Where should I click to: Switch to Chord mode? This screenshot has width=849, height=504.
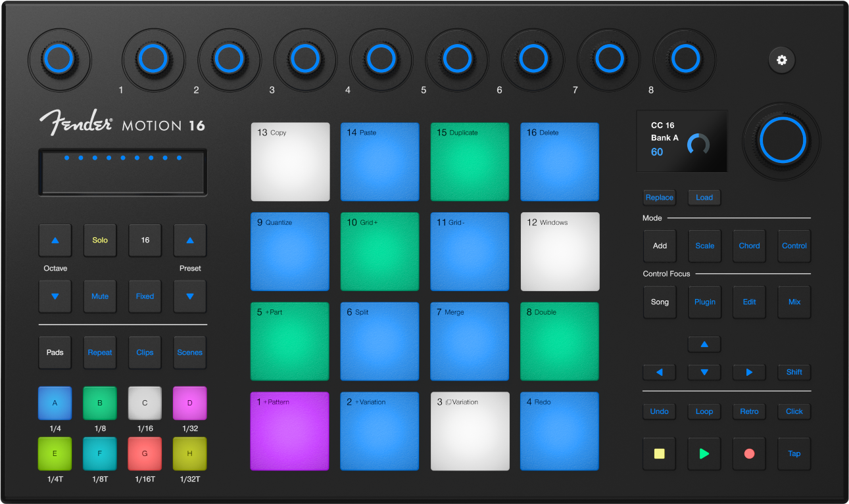pyautogui.click(x=749, y=245)
